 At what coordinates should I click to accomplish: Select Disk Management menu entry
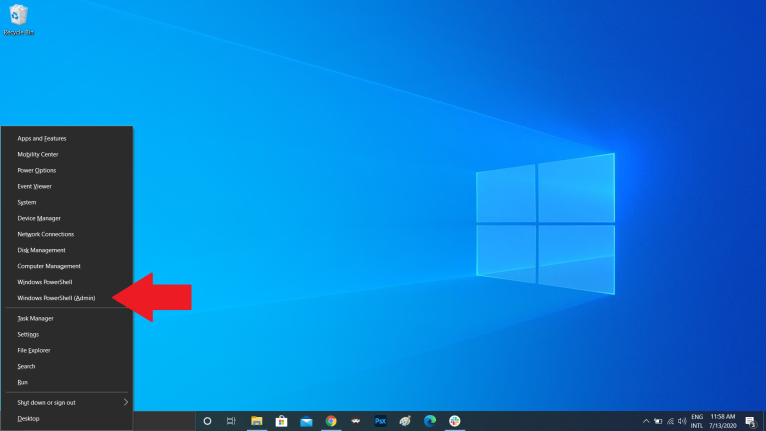pos(41,250)
